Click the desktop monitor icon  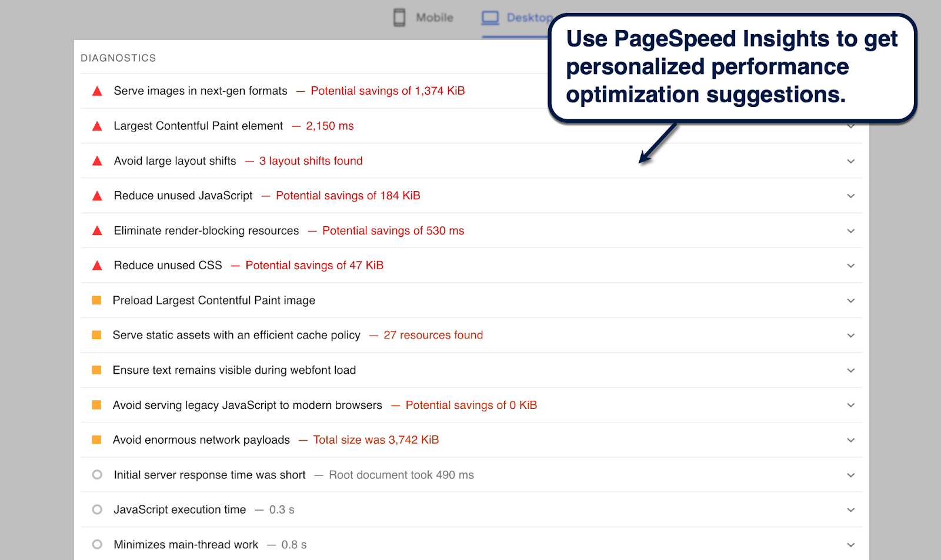[490, 18]
